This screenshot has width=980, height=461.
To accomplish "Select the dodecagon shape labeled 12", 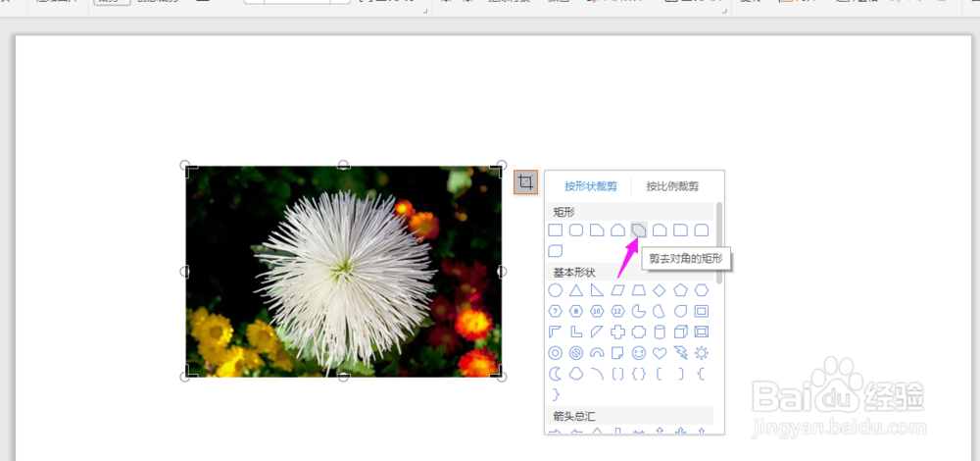I will click(618, 311).
